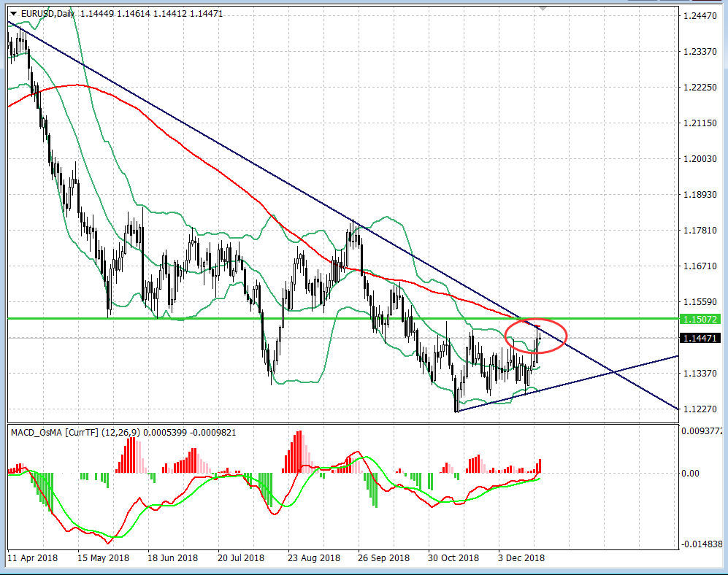Click the 1.23370 price scale value
Viewport: 728px width, 575px height.
[700, 52]
